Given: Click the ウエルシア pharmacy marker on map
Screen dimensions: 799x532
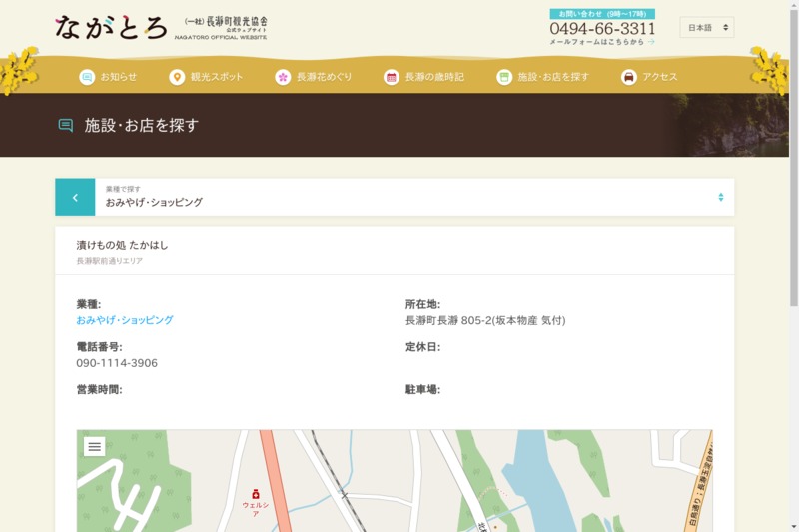Looking at the screenshot, I should (x=256, y=493).
